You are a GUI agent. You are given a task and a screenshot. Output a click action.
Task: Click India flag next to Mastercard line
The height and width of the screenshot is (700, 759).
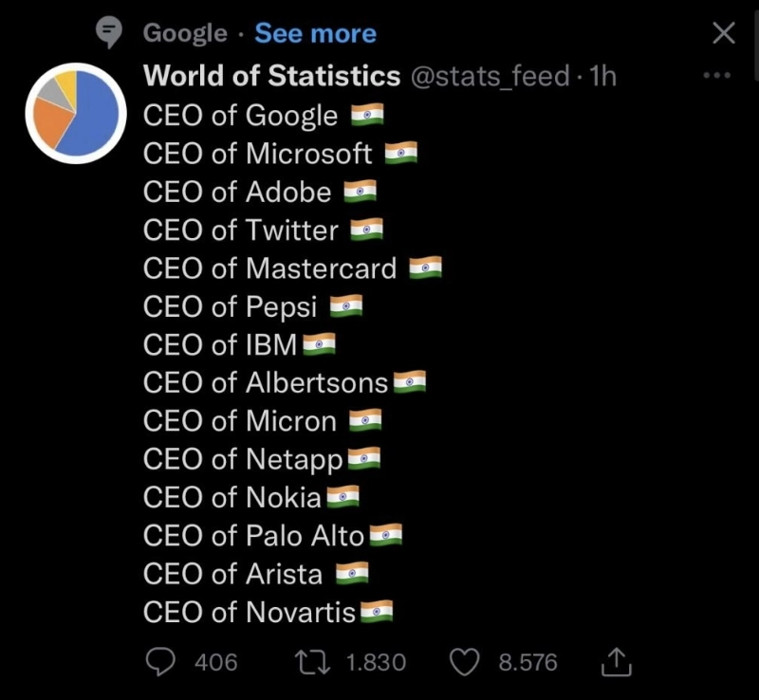pos(426,268)
